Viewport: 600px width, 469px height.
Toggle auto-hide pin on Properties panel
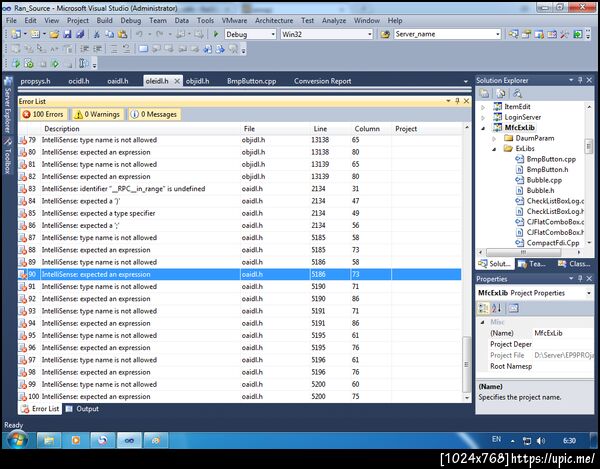[580, 278]
